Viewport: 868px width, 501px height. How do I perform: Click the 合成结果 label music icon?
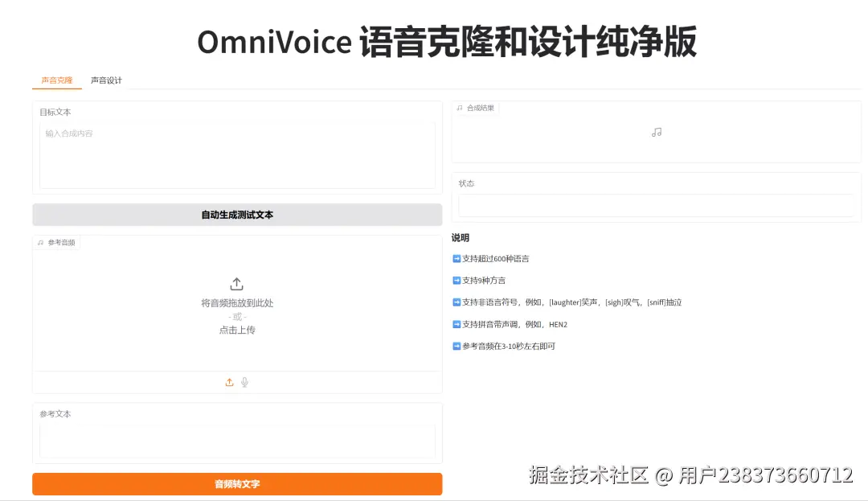coord(460,108)
